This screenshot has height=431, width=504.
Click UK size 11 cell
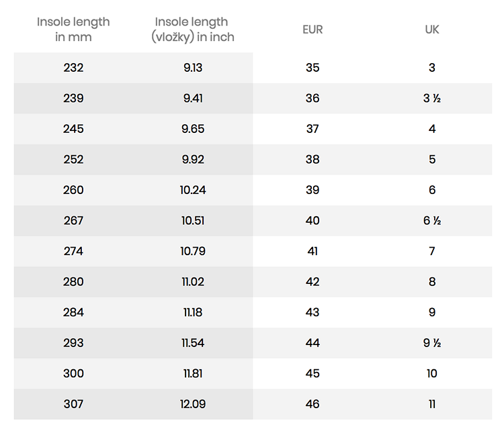click(x=432, y=404)
